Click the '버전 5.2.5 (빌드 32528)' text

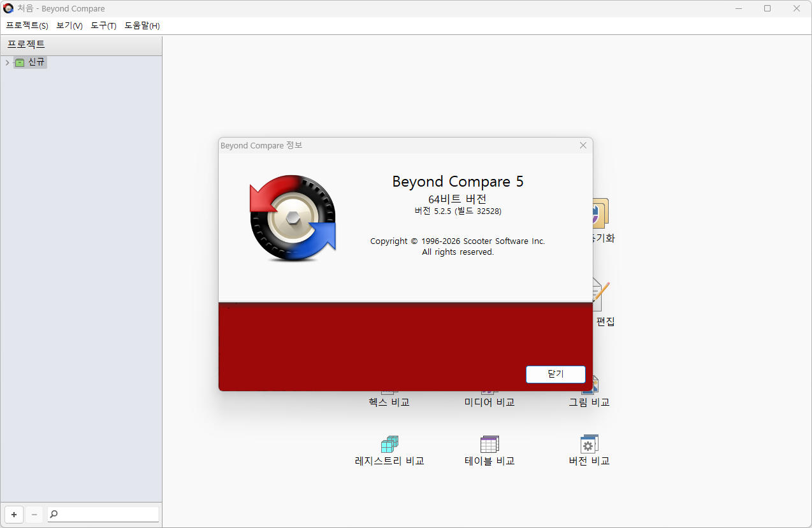tap(458, 211)
